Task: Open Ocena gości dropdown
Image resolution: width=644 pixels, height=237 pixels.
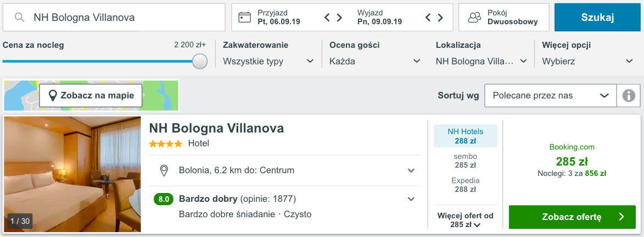Action: (375, 61)
